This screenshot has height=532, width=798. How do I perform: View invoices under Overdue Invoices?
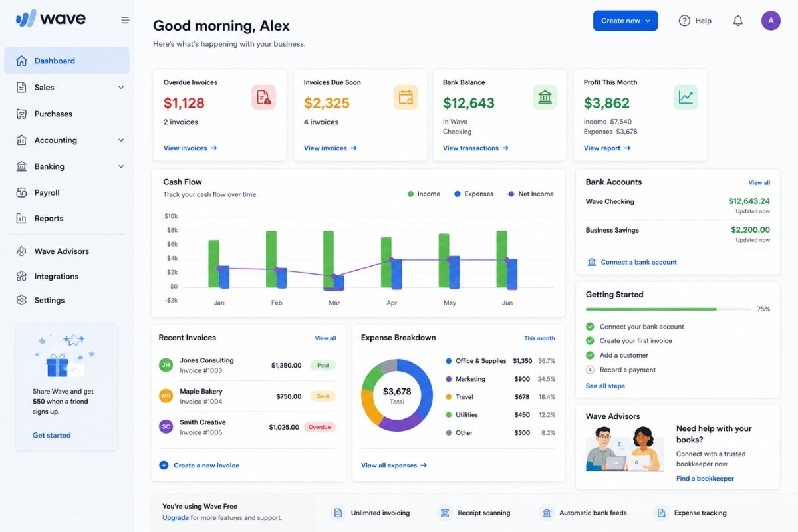click(x=190, y=148)
